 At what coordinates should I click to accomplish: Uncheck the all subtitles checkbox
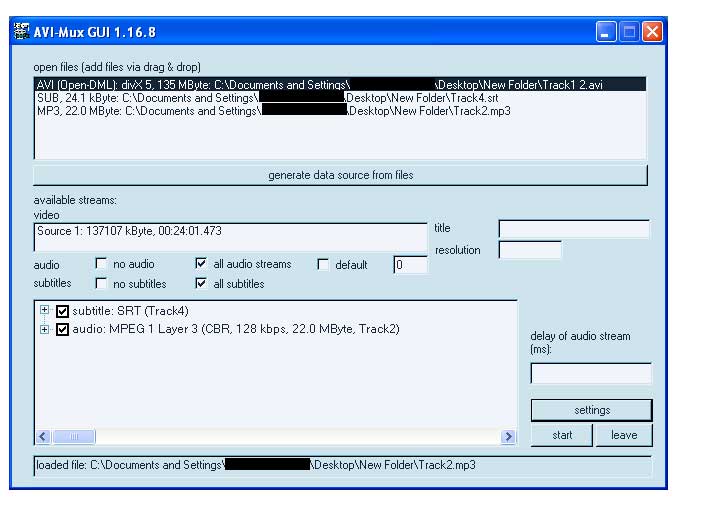(201, 283)
